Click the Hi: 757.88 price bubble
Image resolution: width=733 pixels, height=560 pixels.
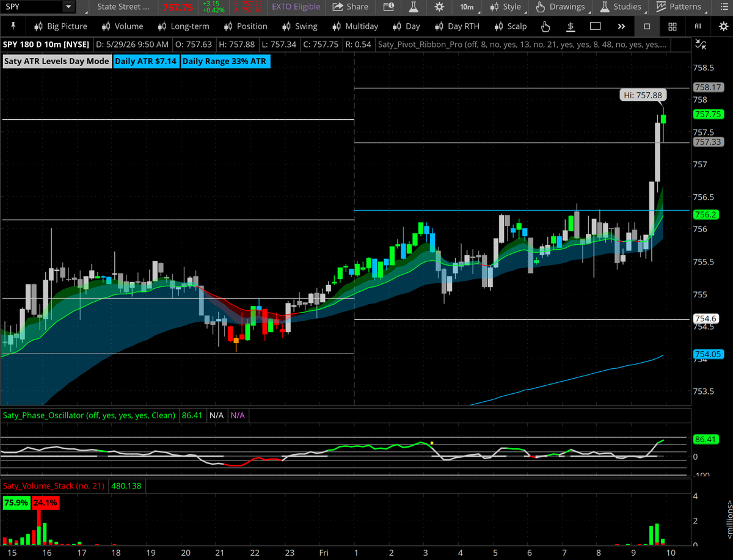click(x=643, y=95)
